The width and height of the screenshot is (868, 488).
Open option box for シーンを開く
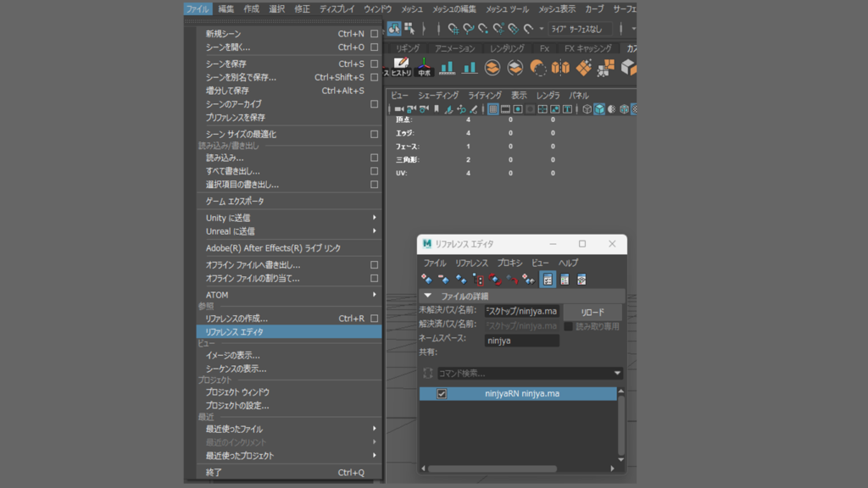click(x=374, y=47)
